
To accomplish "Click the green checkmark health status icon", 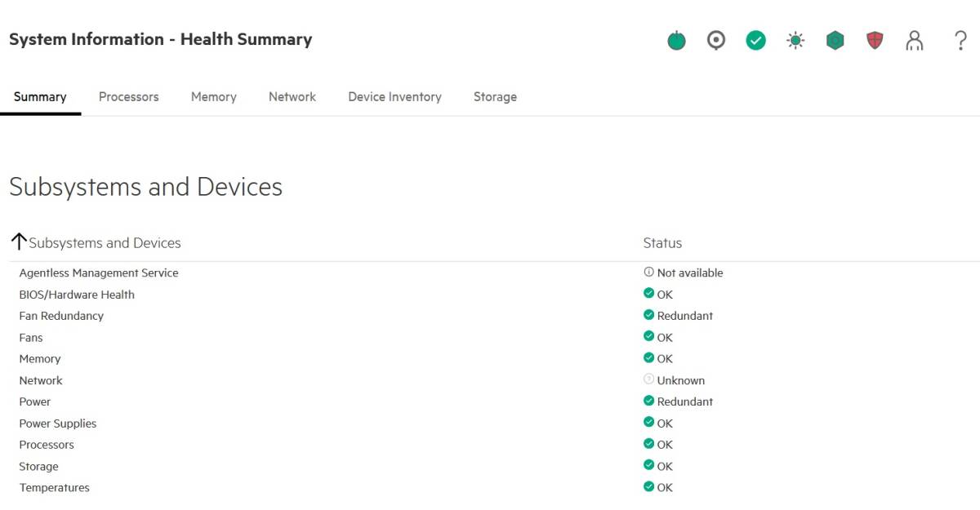I will 756,40.
